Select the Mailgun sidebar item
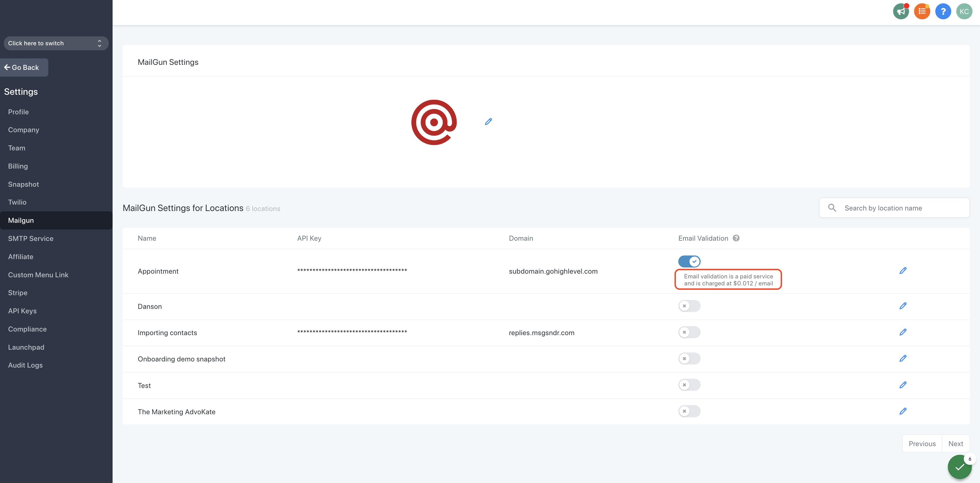Image resolution: width=980 pixels, height=483 pixels. [56, 220]
